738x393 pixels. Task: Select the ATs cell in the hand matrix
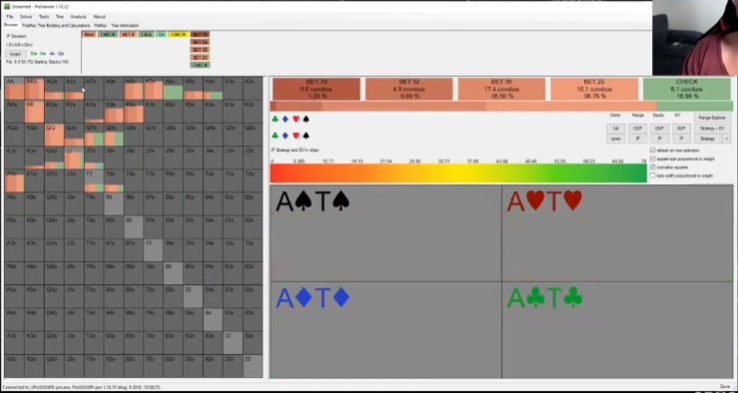[94, 88]
